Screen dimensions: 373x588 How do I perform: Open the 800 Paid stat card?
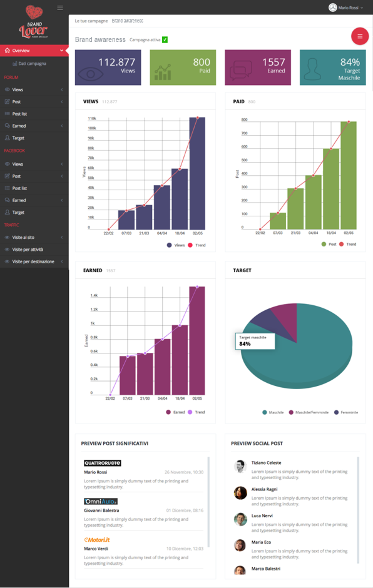183,68
